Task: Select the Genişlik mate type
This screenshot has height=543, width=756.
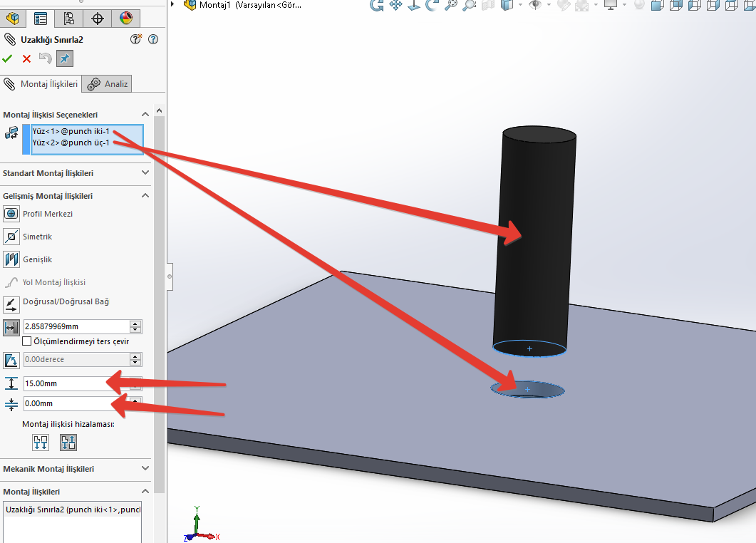Action: [11, 259]
